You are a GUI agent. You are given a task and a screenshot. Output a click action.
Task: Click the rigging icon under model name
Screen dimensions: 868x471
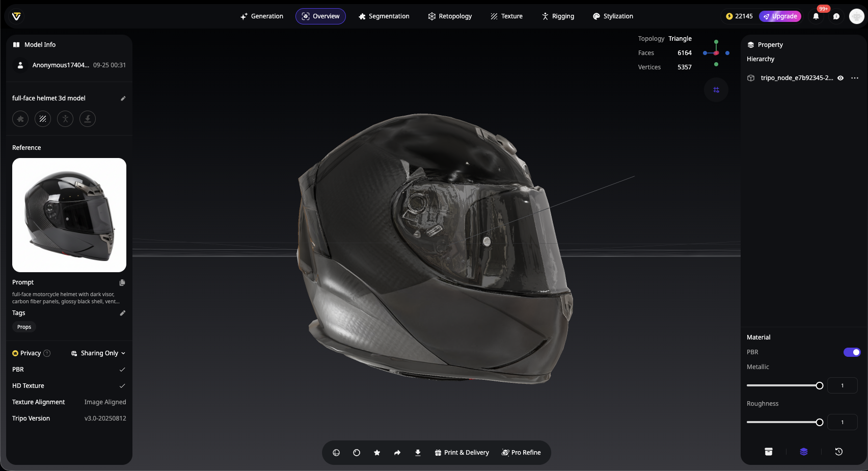coord(65,119)
